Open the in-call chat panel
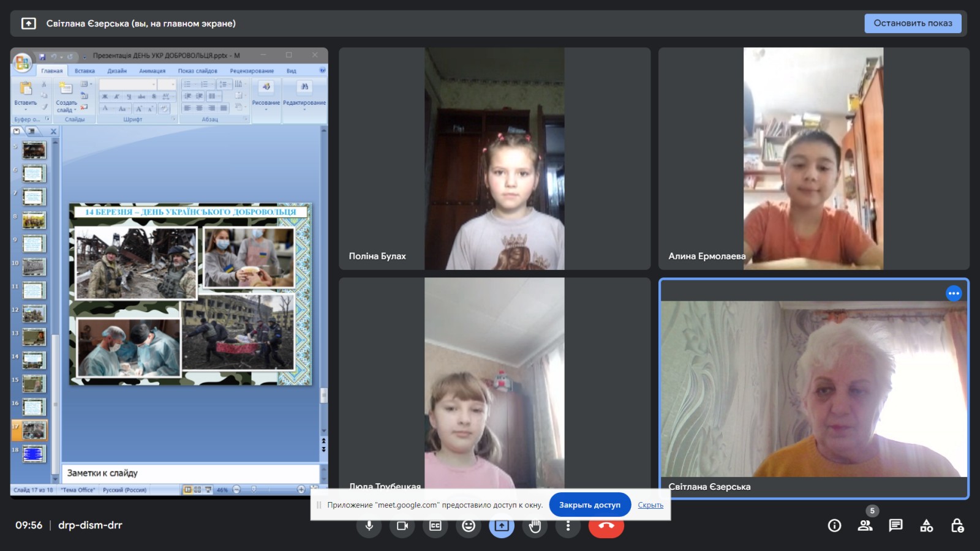The height and width of the screenshot is (551, 980). pyautogui.click(x=895, y=525)
